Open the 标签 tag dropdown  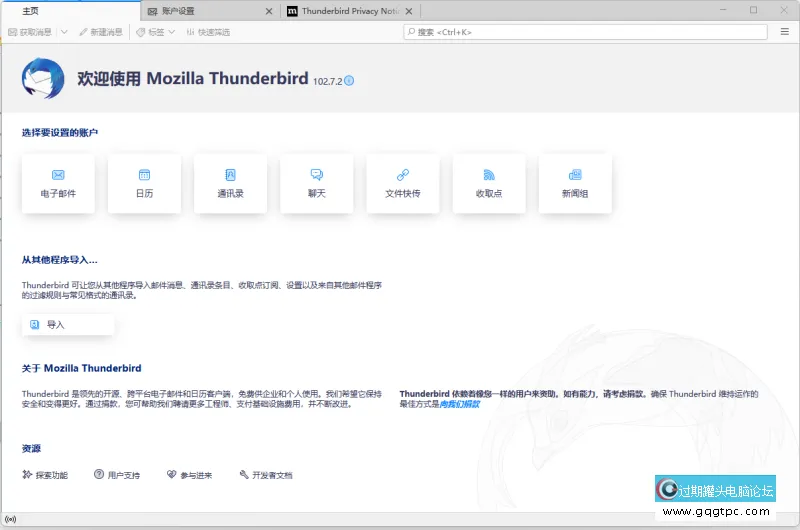[156, 32]
